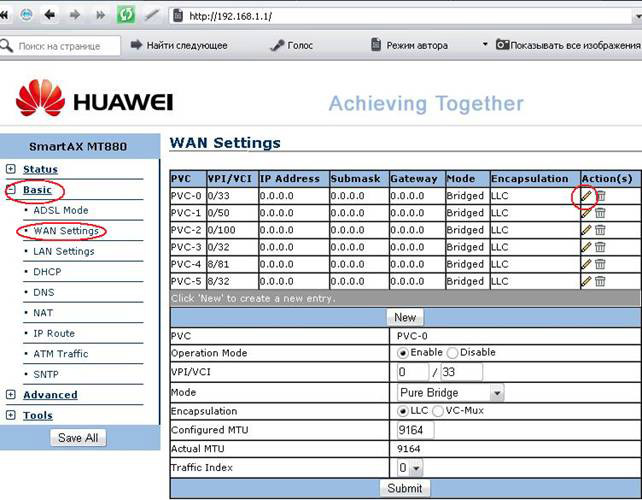
Task: Edit PVC-2 using its pencil icon
Action: coord(586,230)
